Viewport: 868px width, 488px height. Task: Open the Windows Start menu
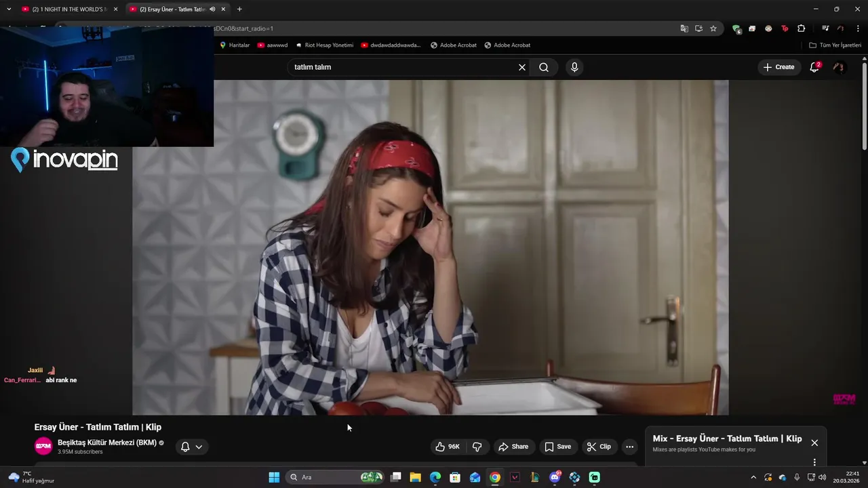pos(274,477)
